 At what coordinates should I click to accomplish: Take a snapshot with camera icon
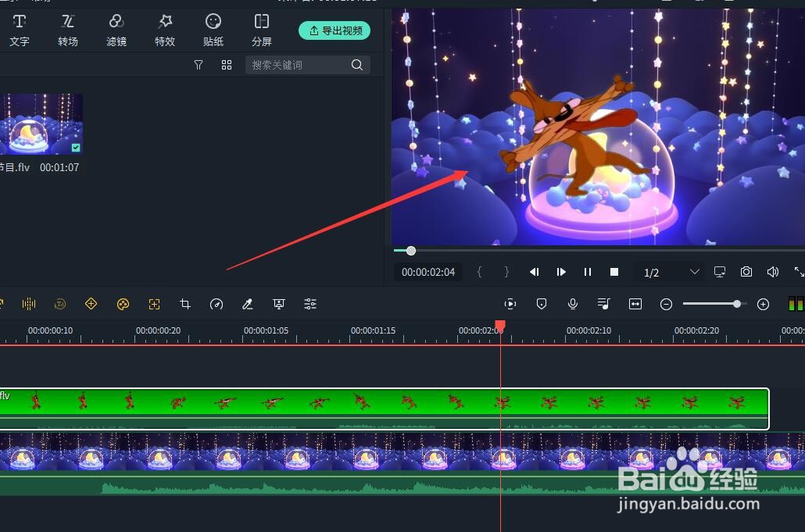point(746,272)
